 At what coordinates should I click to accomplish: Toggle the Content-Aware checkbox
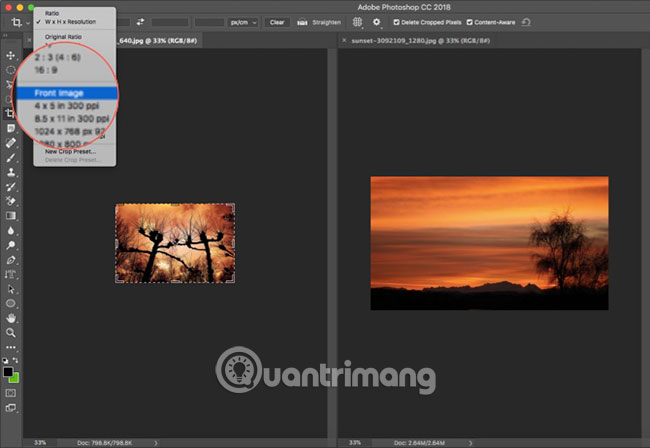(470, 22)
